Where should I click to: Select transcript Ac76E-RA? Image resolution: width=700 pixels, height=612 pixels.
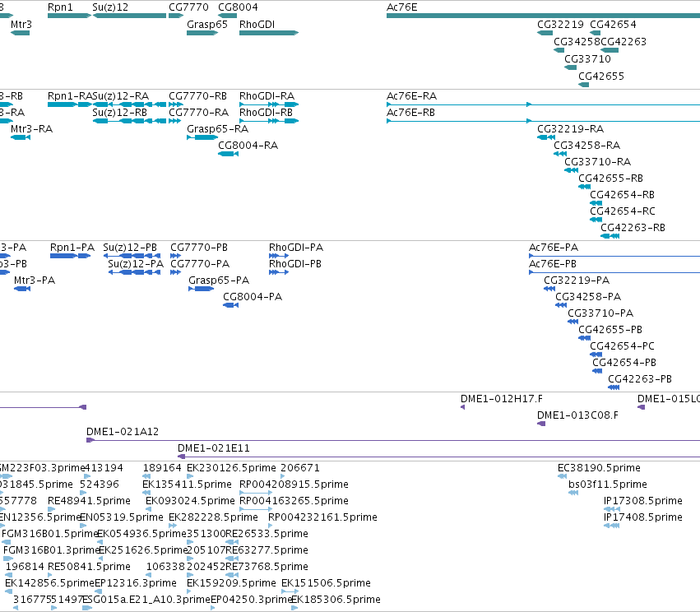[x=411, y=96]
